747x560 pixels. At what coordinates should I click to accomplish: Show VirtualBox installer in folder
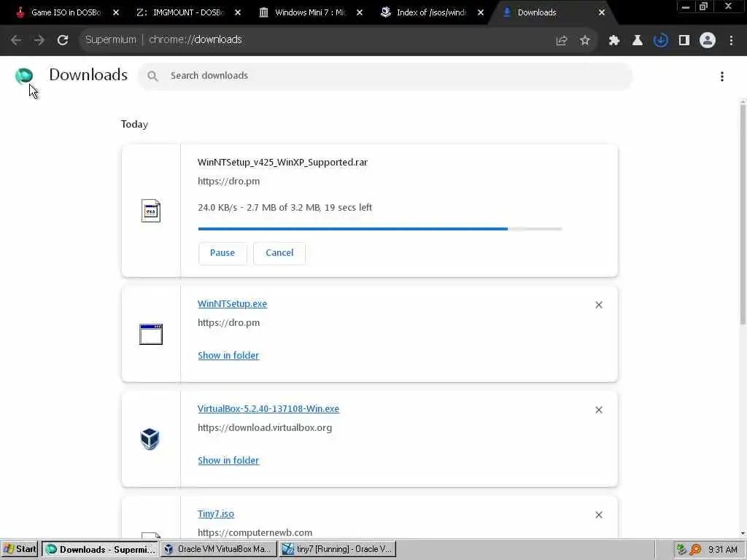228,461
